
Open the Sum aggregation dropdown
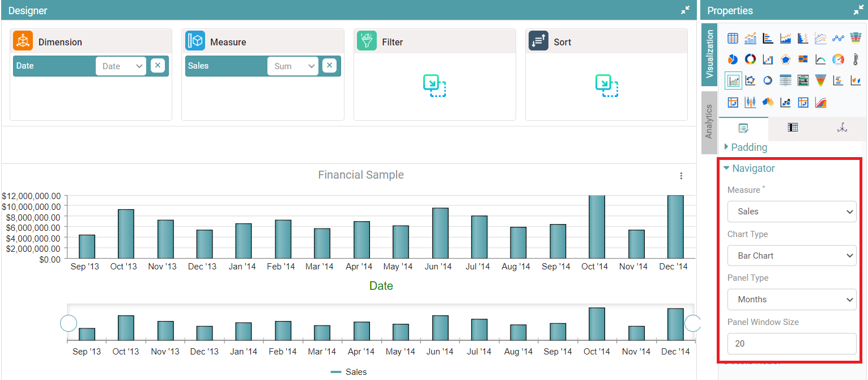coord(293,66)
